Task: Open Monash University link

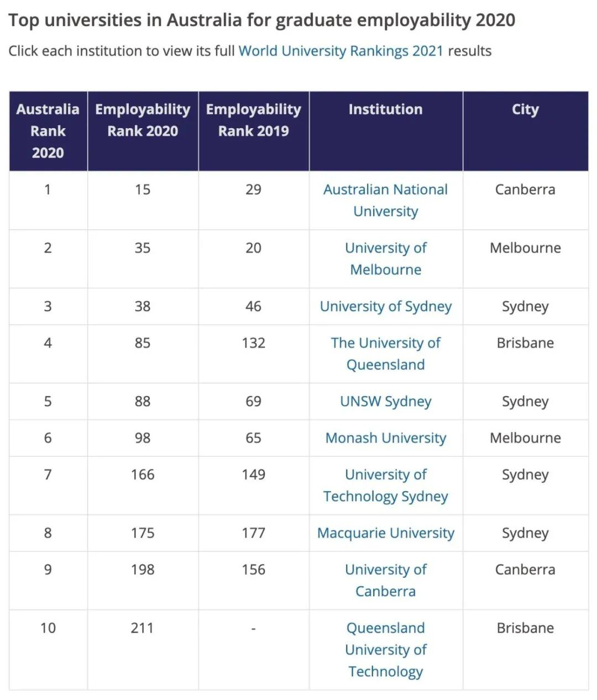Action: pos(385,438)
